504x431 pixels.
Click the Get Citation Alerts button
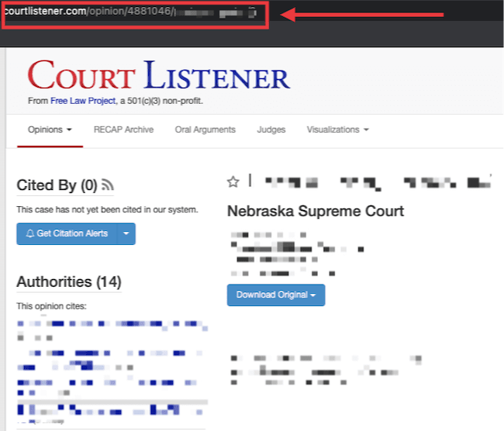click(x=67, y=233)
